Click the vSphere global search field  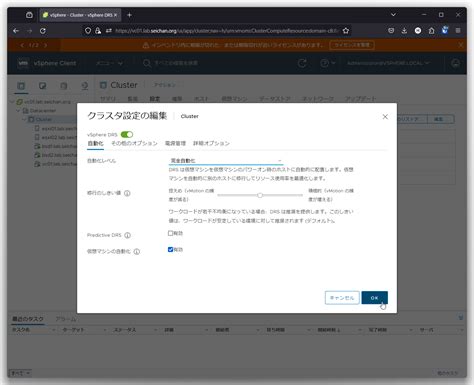point(175,63)
